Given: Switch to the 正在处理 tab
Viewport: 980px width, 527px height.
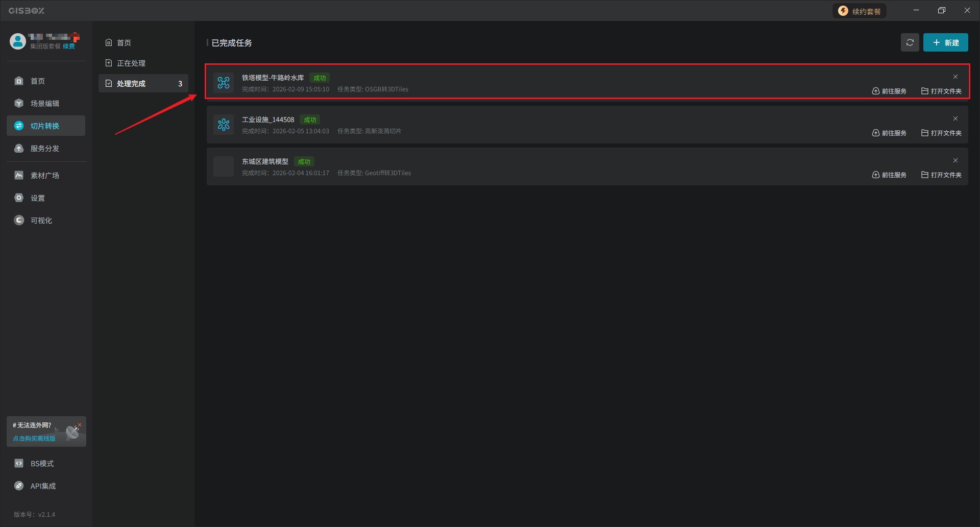Looking at the screenshot, I should click(131, 63).
